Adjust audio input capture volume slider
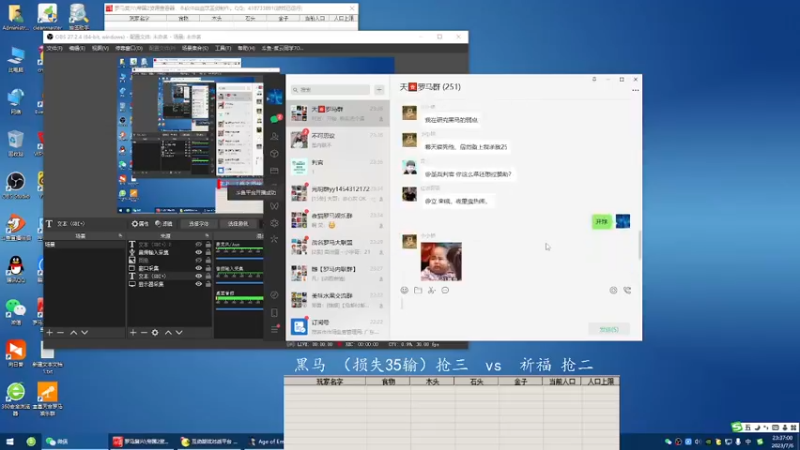The image size is (800, 450). click(x=239, y=283)
